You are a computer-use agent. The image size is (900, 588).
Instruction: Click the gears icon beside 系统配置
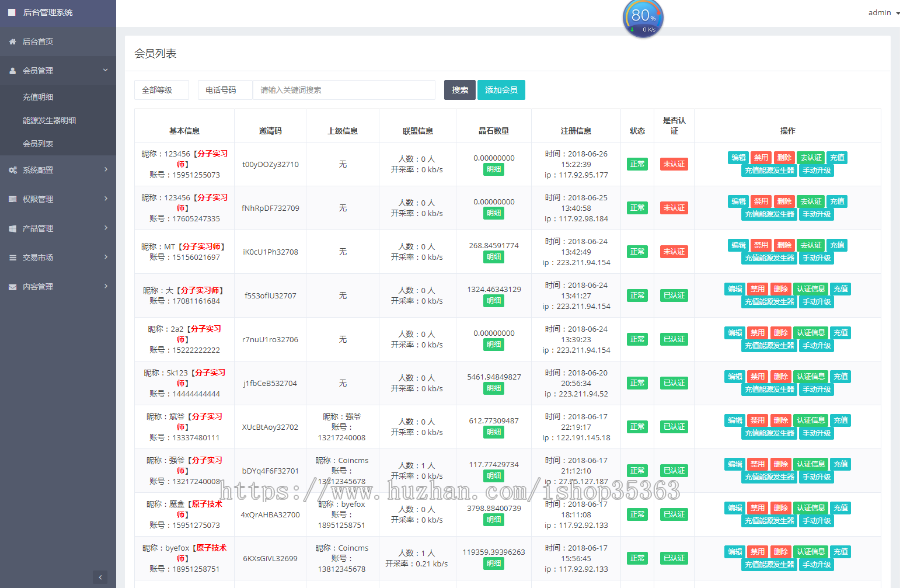coord(13,170)
